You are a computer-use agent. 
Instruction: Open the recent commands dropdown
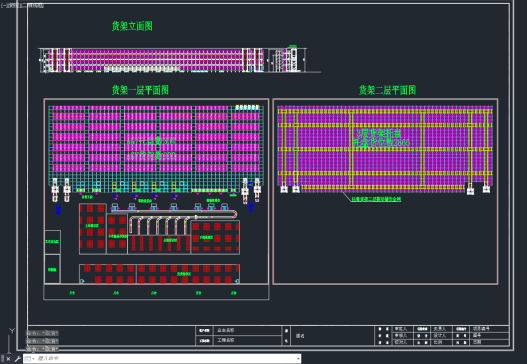point(30,359)
